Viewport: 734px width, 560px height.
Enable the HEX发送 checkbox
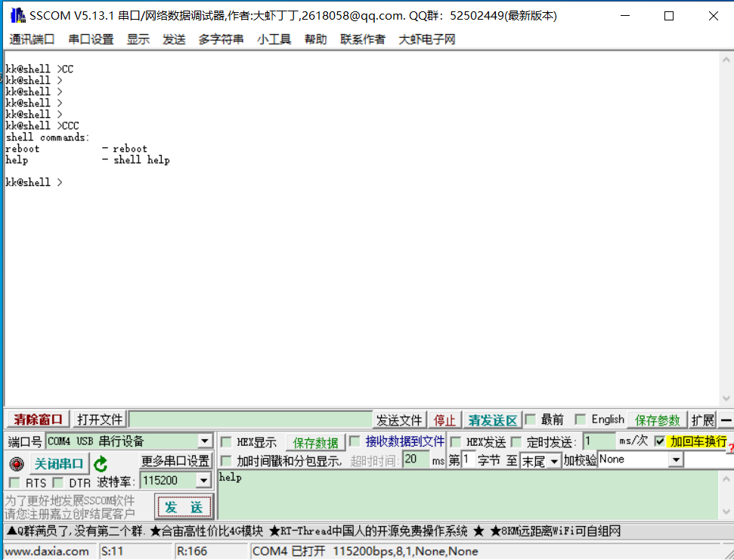pyautogui.click(x=456, y=441)
